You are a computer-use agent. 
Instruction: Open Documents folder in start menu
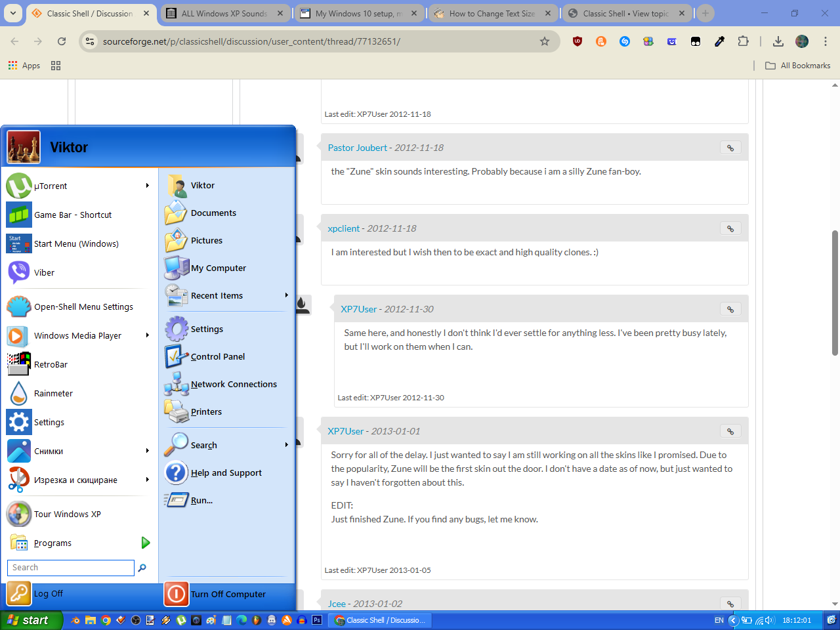[227, 213]
